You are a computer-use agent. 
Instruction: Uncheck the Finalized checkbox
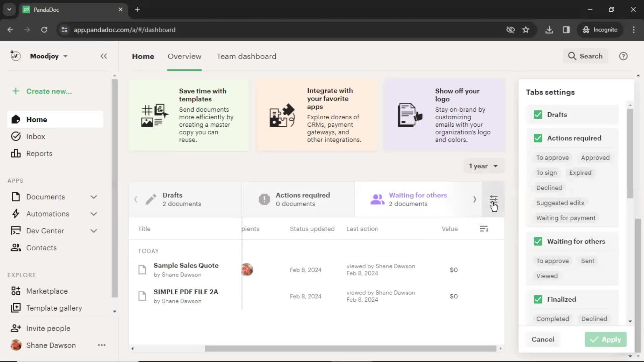538,299
